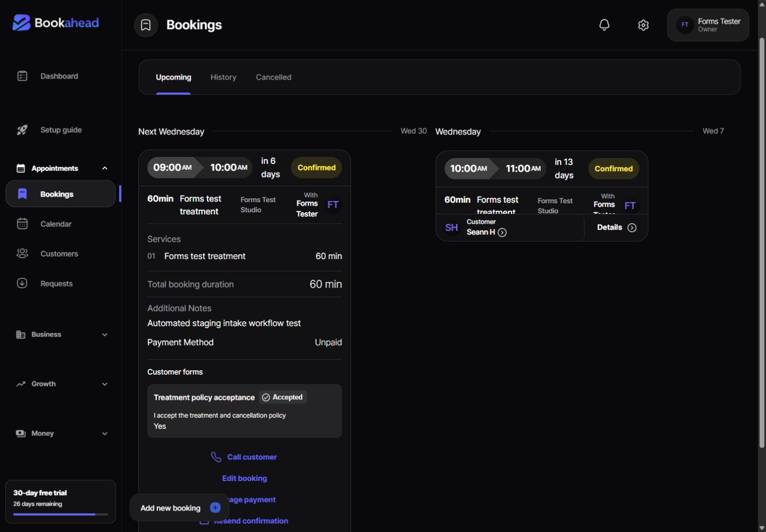
Task: Switch to the History tab
Action: tap(223, 77)
